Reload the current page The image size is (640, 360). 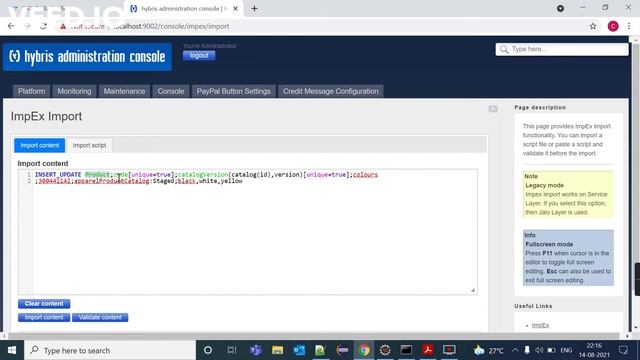click(43, 26)
